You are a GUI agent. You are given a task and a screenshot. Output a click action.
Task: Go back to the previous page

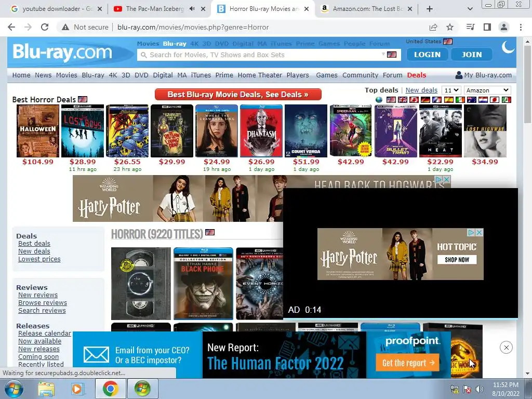pos(11,27)
